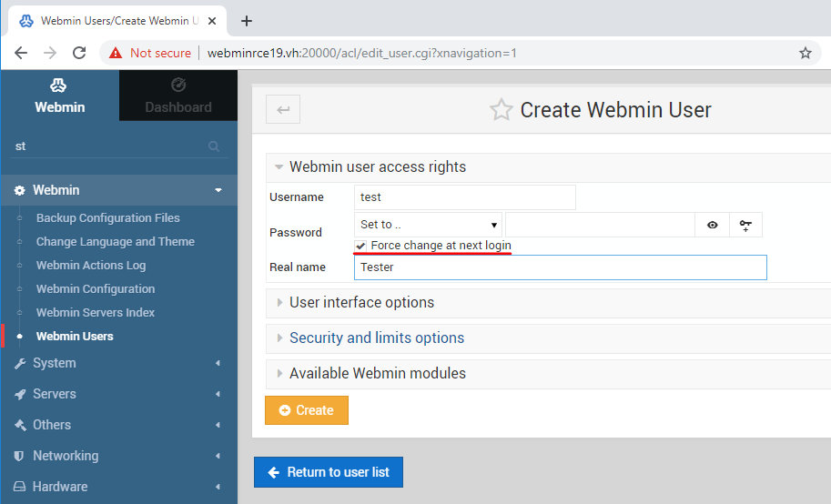
Task: Uncheck Force change at next login
Action: (361, 246)
